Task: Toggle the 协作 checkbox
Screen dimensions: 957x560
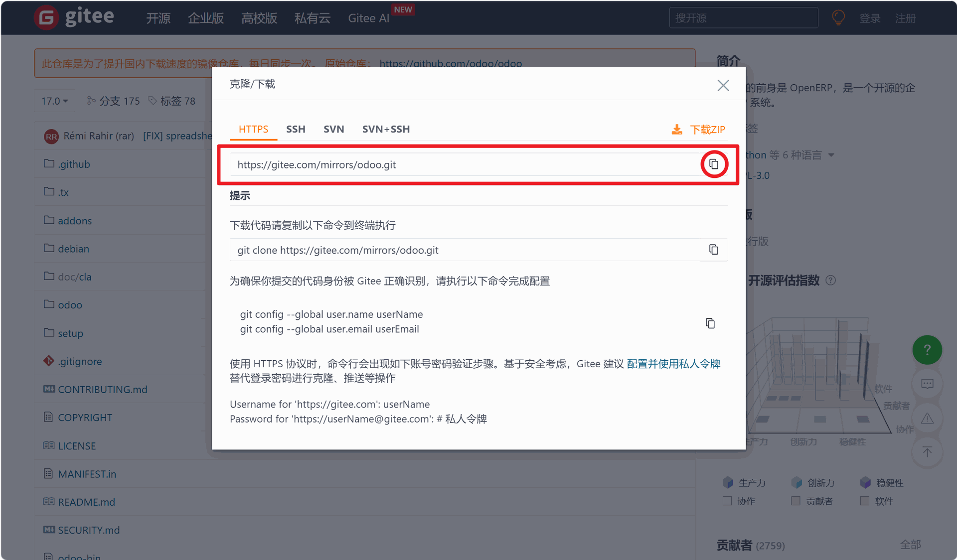Action: point(727,501)
